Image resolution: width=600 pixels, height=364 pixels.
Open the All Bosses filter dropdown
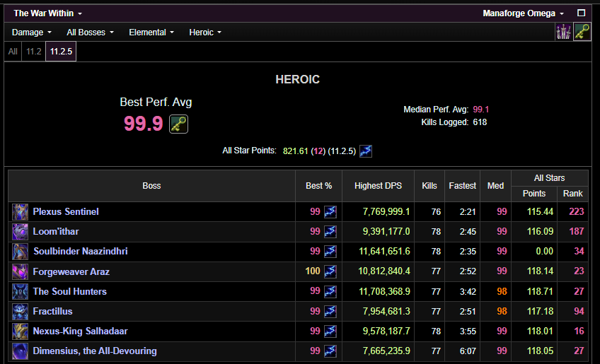[90, 33]
